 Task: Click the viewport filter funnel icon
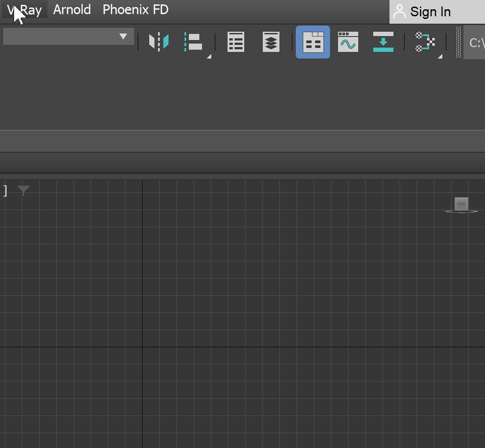(x=23, y=191)
